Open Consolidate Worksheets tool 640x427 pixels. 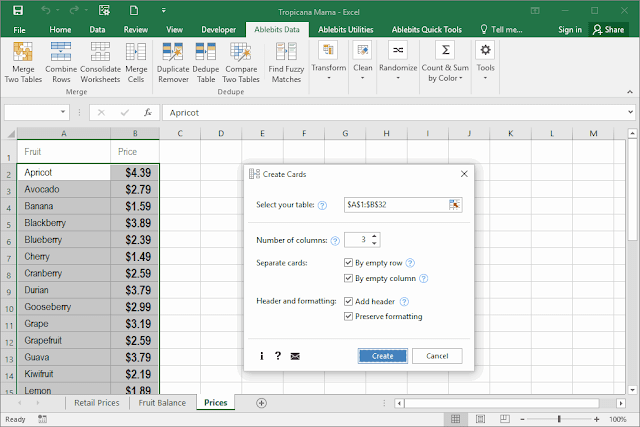100,62
